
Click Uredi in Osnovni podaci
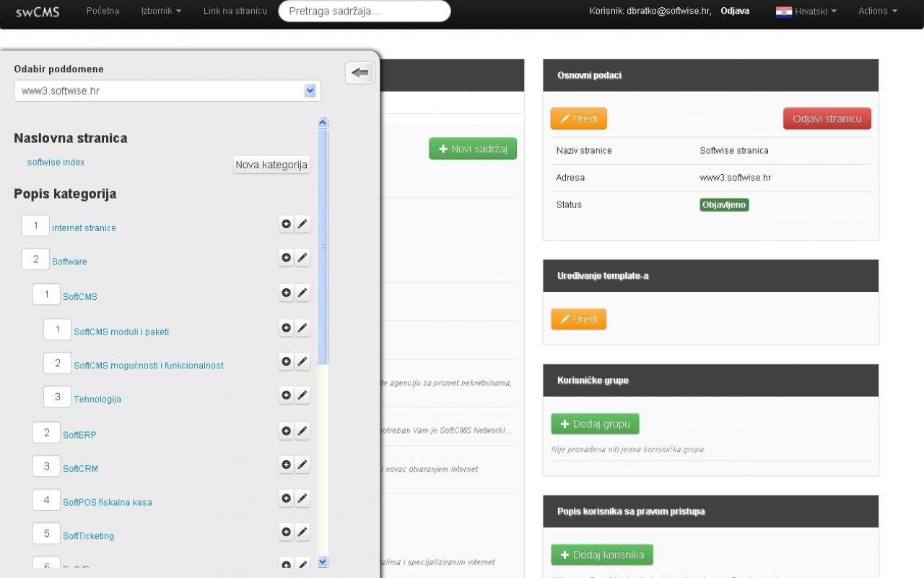point(579,118)
